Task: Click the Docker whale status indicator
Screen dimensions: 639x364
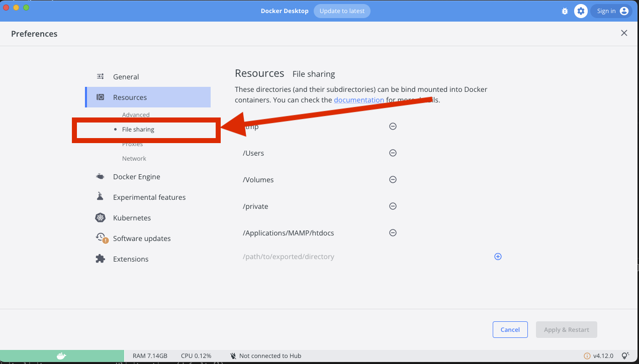Action: (x=61, y=356)
